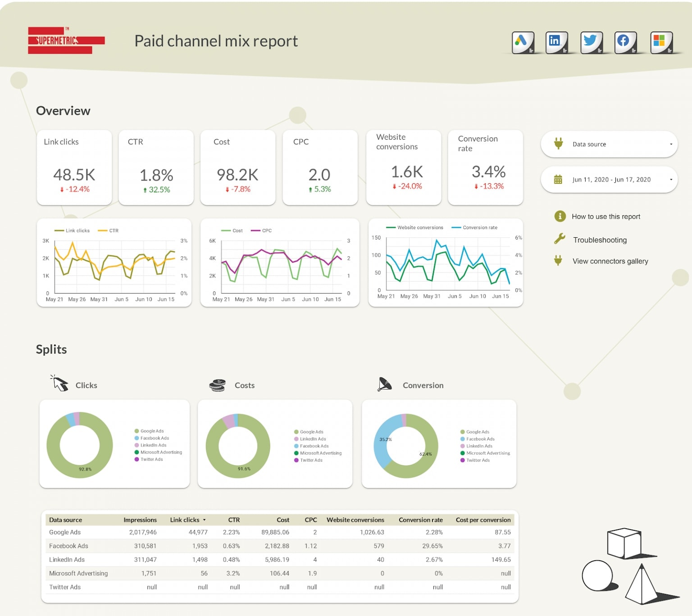This screenshot has width=692, height=616.
Task: Click the wrench icon for Troubleshooting
Action: 560,239
